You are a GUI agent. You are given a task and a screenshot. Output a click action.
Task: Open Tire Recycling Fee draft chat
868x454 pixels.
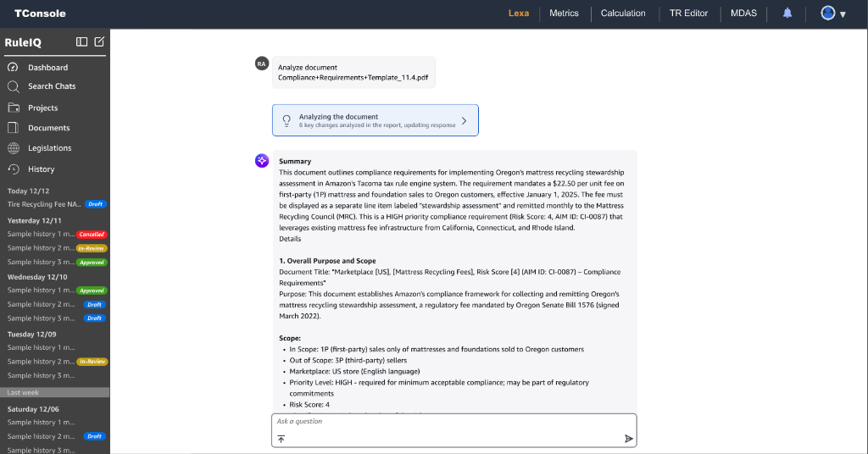point(44,204)
